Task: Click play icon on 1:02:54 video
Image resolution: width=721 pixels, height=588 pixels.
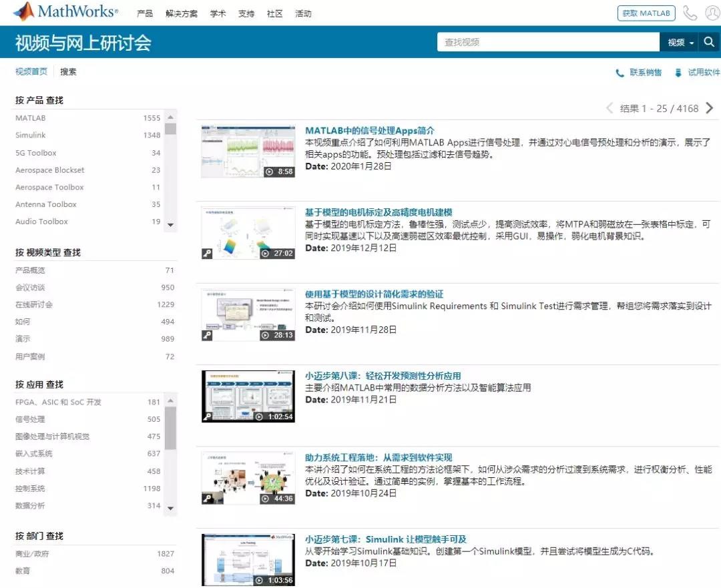Action: pyautogui.click(x=259, y=416)
